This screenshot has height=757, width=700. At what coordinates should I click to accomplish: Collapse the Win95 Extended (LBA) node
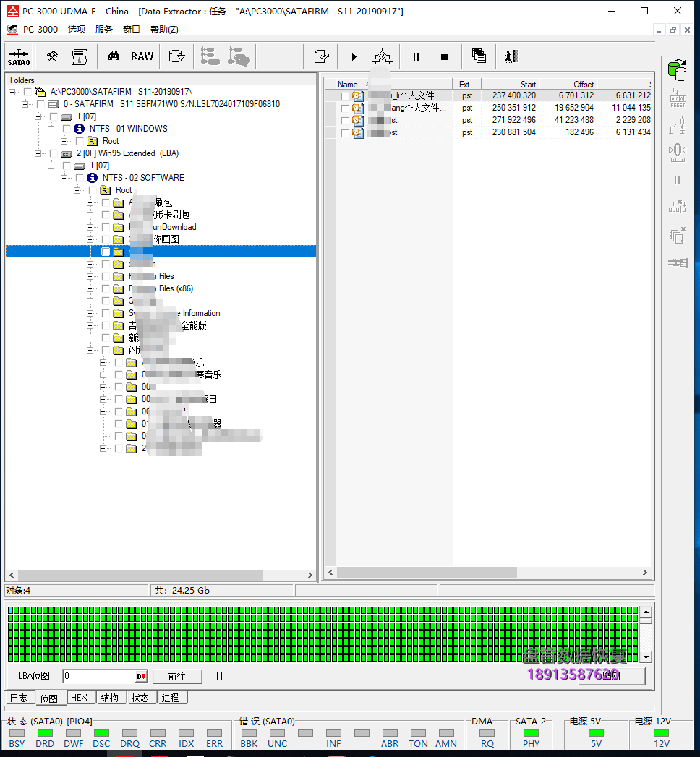tap(38, 153)
